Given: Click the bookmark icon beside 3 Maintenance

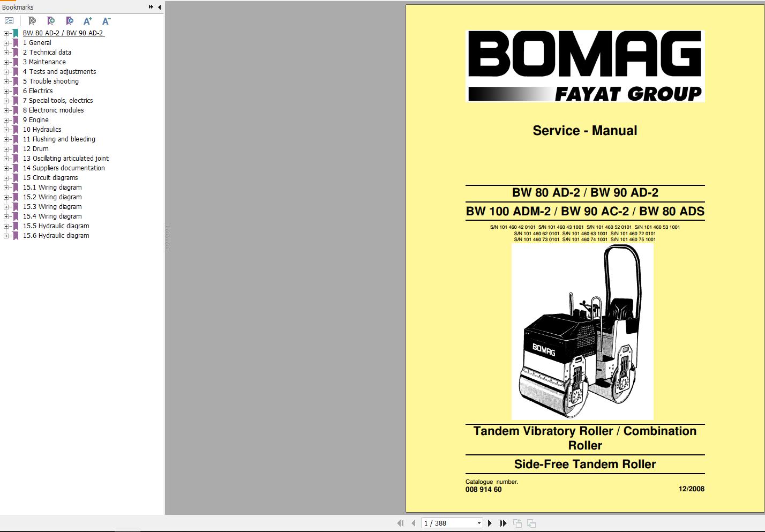Looking at the screenshot, I should [x=16, y=62].
